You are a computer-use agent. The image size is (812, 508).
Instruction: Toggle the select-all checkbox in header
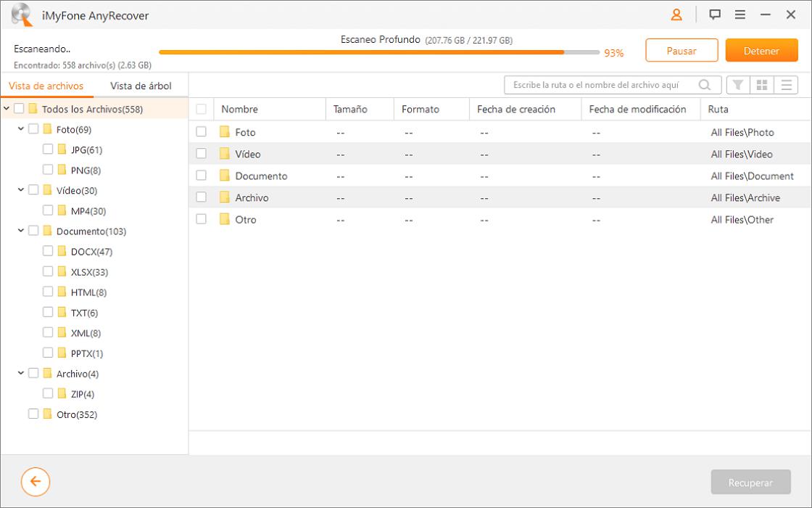point(202,110)
